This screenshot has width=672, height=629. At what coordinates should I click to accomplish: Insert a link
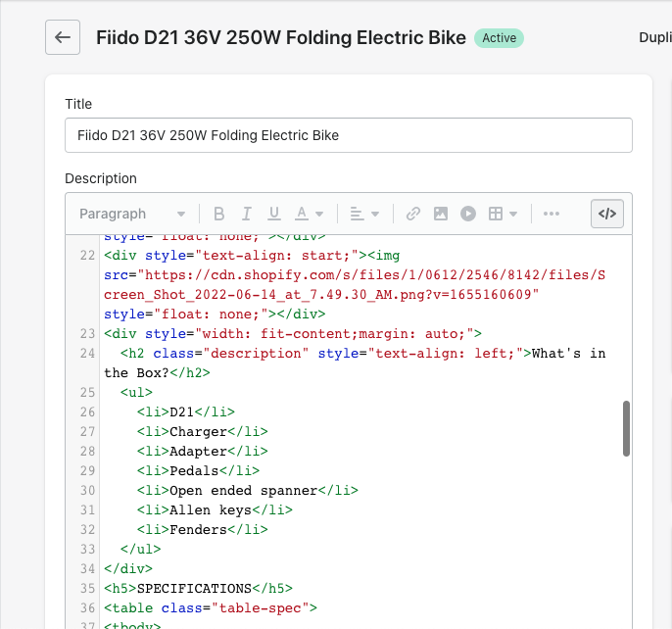tap(413, 214)
